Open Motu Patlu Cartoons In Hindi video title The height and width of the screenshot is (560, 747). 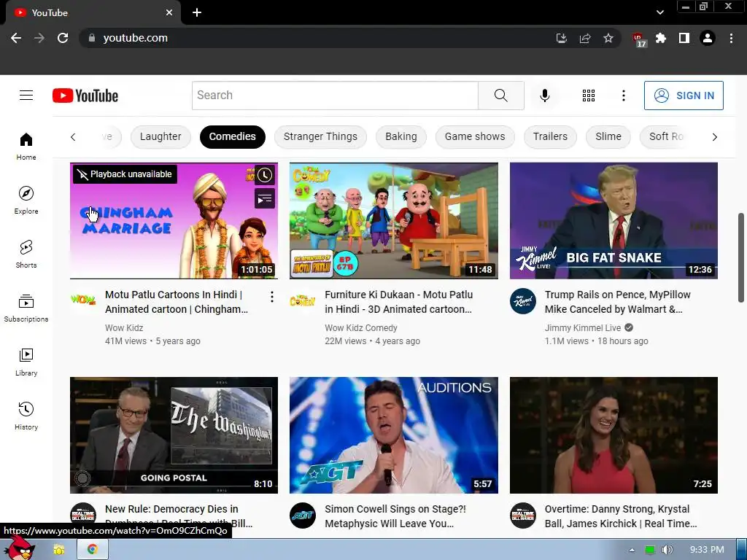(177, 302)
